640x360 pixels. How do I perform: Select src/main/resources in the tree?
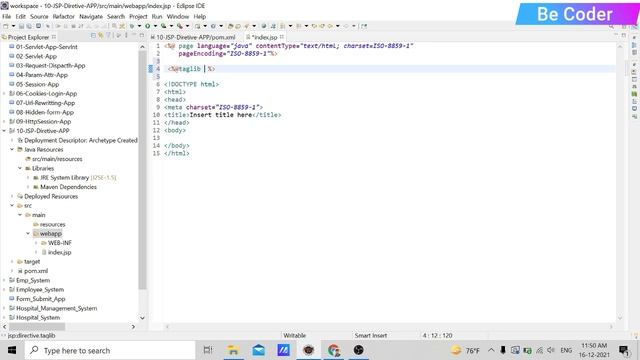(57, 159)
